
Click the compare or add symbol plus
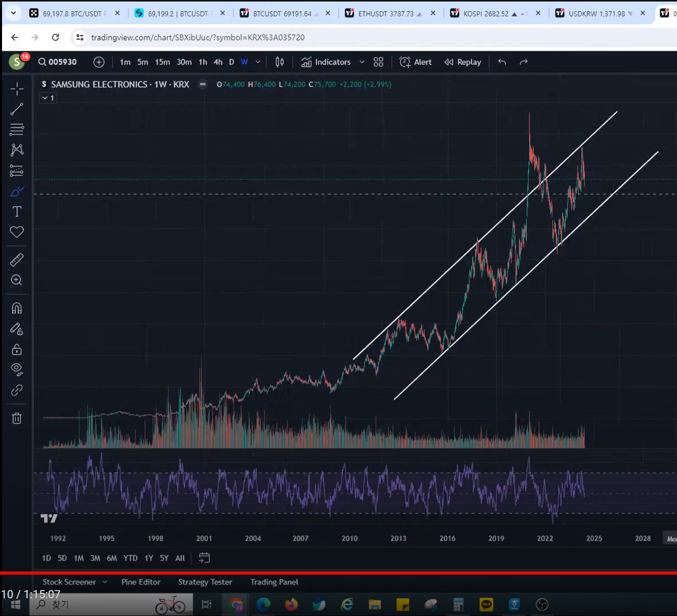point(99,62)
